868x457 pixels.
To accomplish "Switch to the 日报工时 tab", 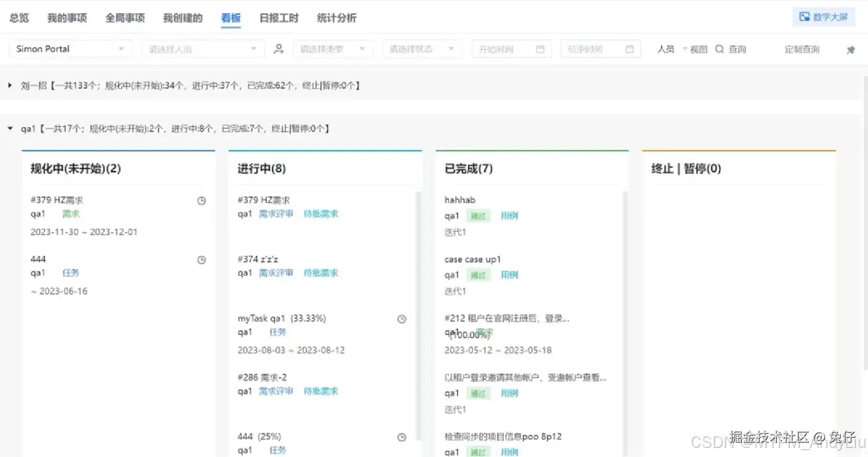I will 279,18.
